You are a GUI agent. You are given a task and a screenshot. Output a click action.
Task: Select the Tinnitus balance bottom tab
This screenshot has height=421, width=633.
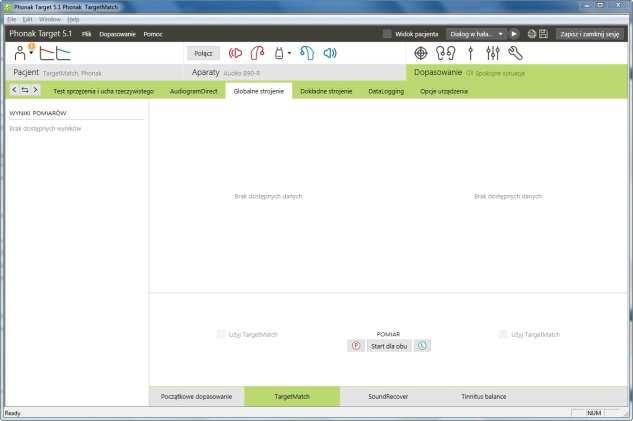(x=484, y=396)
